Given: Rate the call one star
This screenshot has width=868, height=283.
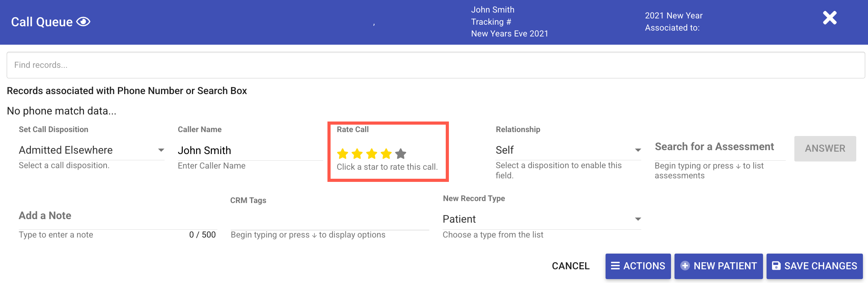Looking at the screenshot, I should coord(343,154).
